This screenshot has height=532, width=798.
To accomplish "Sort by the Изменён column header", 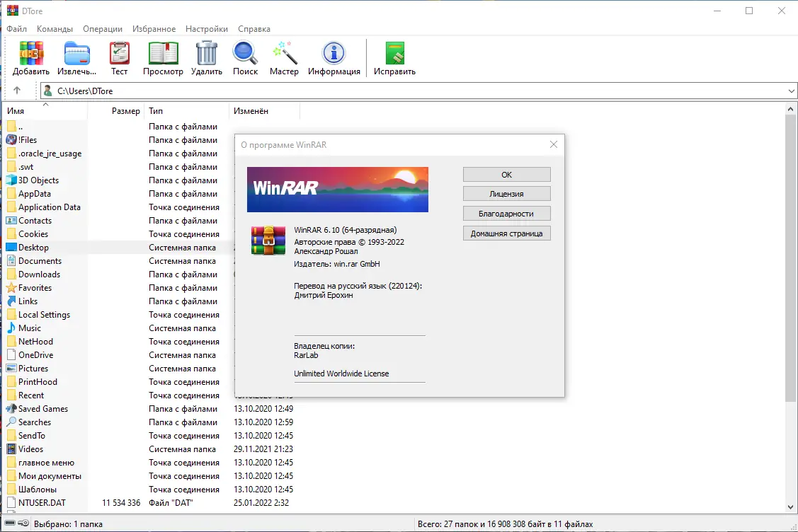I will coord(265,111).
